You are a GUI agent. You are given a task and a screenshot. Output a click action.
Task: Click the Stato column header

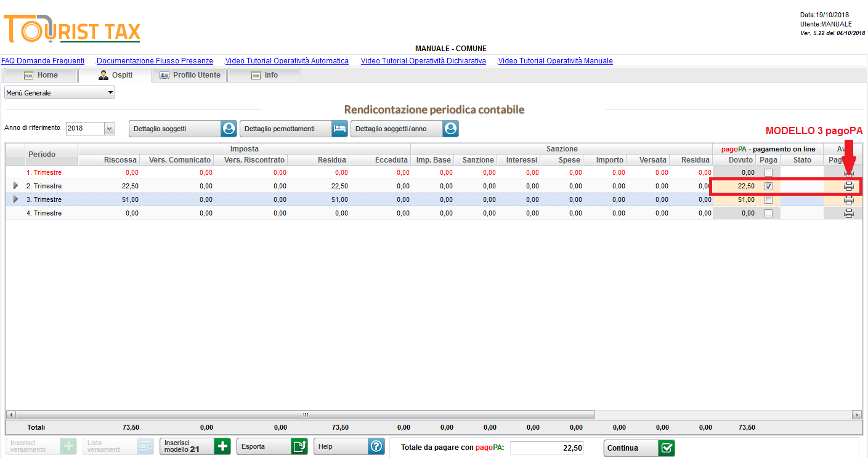point(802,160)
